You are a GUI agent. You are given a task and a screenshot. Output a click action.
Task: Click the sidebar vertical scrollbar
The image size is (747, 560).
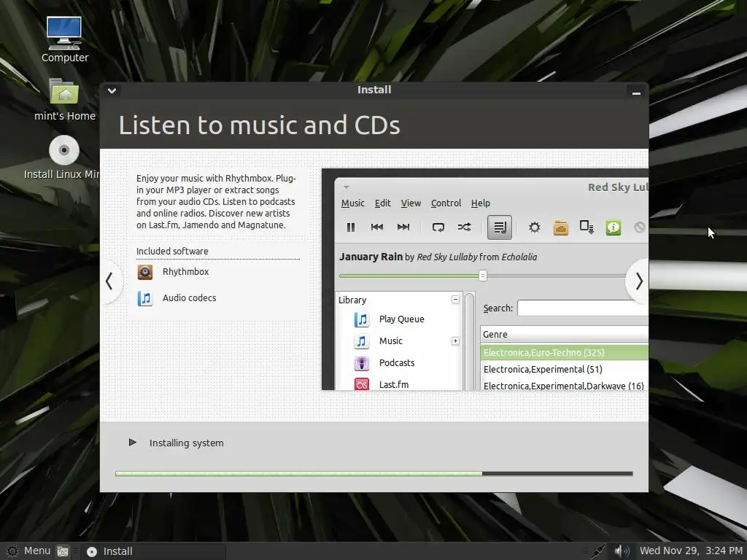tap(469, 341)
